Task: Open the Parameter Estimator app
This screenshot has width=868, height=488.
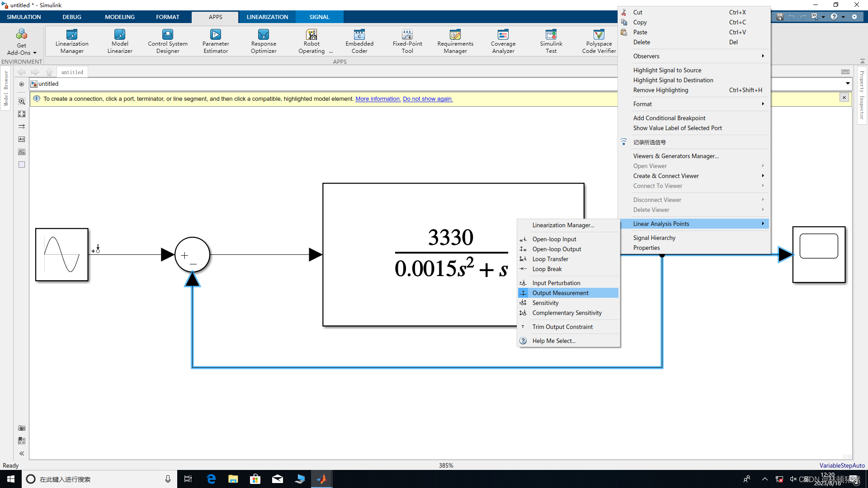Action: point(216,41)
